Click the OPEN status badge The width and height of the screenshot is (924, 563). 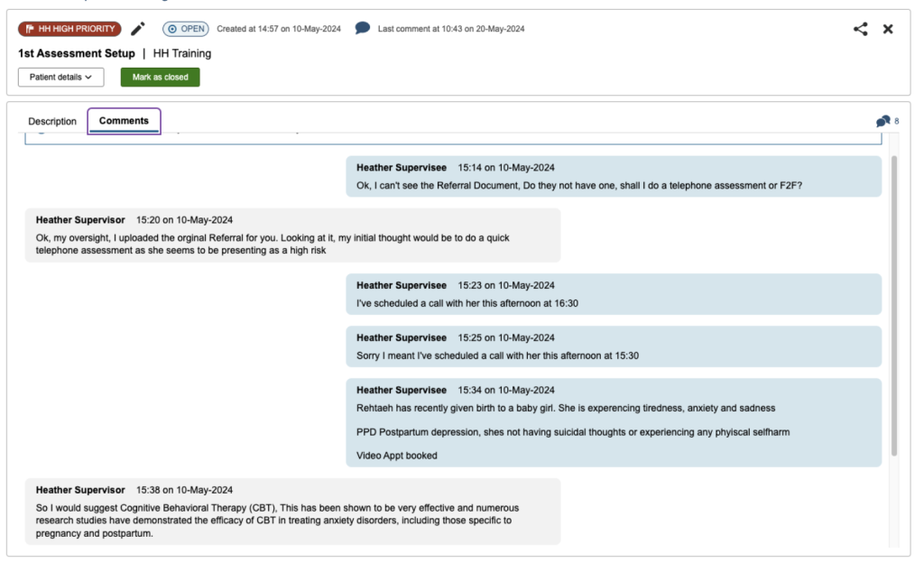pos(186,29)
